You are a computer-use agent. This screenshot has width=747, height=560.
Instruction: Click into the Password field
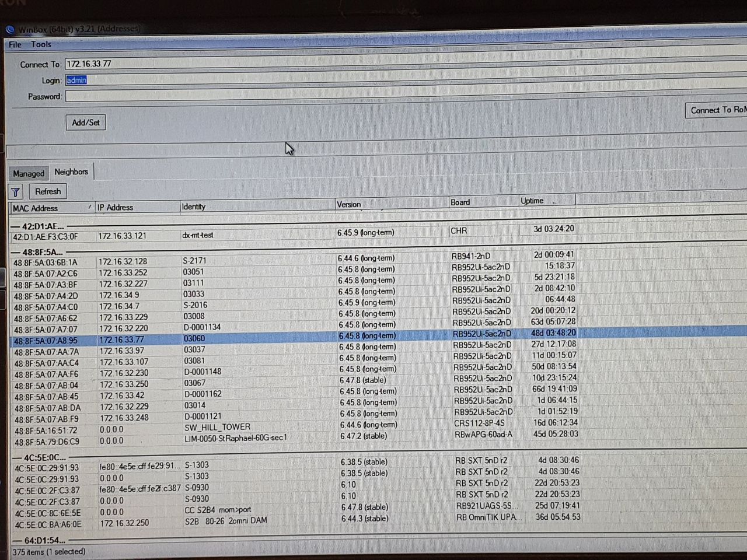pos(350,96)
